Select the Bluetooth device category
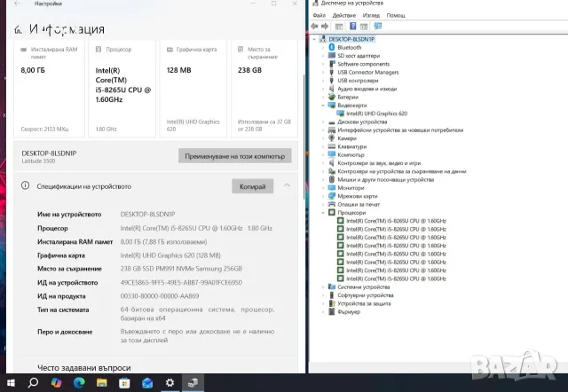This screenshot has height=392, width=568. pos(349,47)
